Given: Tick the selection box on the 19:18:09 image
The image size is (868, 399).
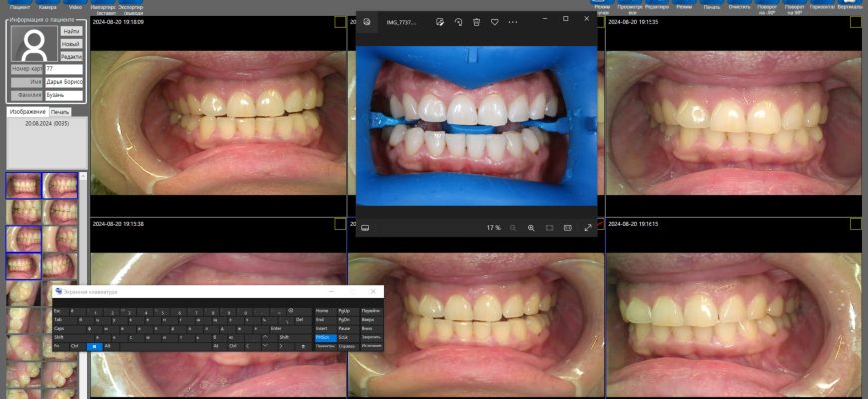Looking at the screenshot, I should point(340,20).
